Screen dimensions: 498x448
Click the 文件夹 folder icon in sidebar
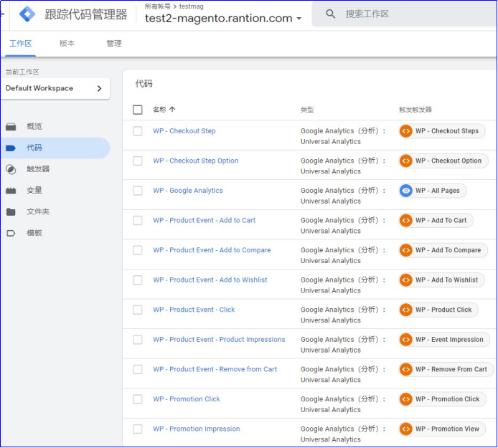[x=11, y=211]
